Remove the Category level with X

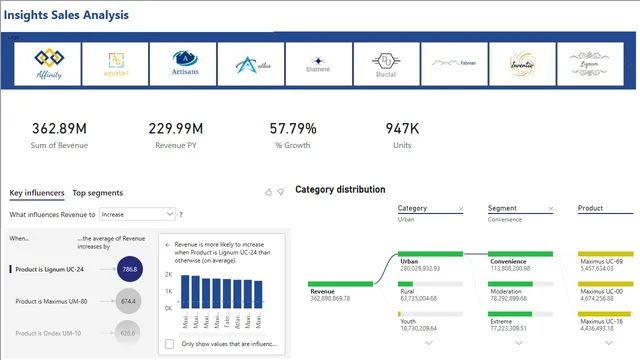point(461,209)
